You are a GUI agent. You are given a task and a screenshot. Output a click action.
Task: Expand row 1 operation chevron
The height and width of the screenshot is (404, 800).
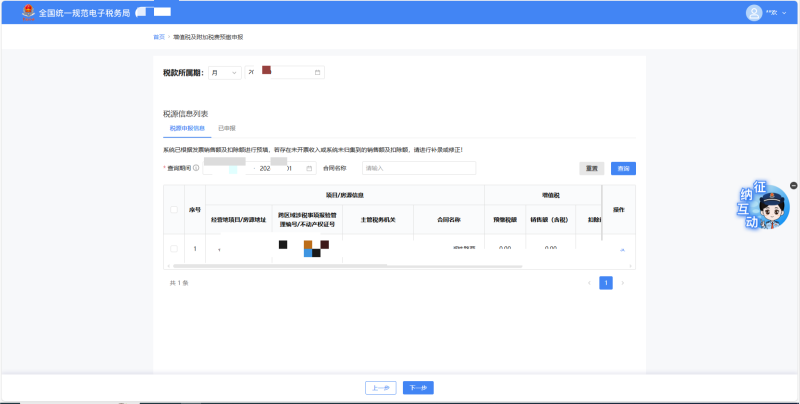(621, 249)
